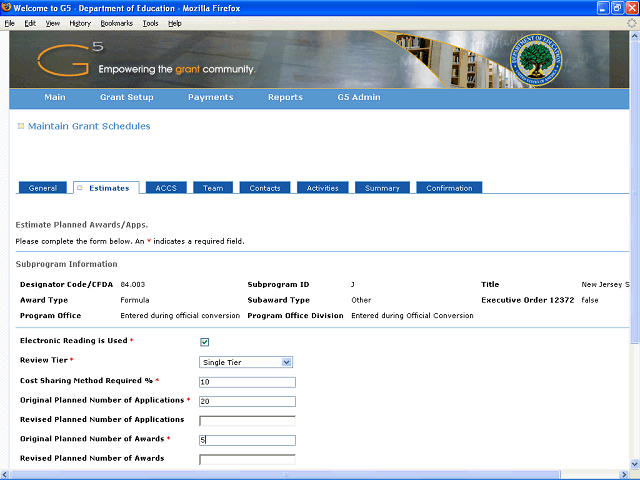Select the General tab

pos(43,188)
